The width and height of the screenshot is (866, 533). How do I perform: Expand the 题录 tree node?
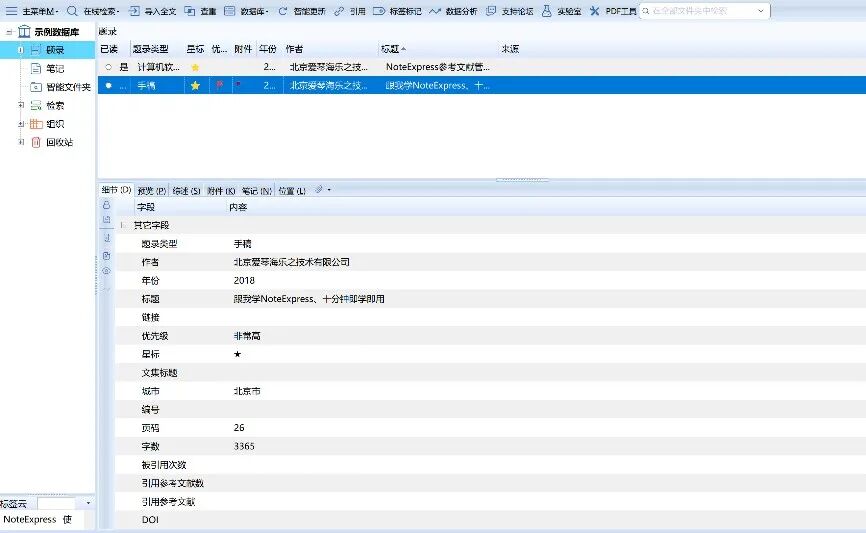[x=20, y=50]
